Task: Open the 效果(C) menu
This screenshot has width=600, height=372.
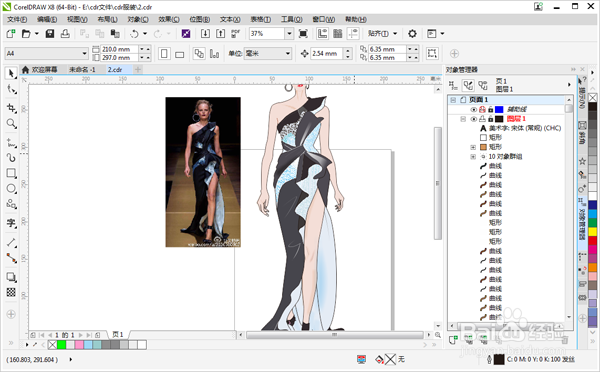Action: point(169,19)
